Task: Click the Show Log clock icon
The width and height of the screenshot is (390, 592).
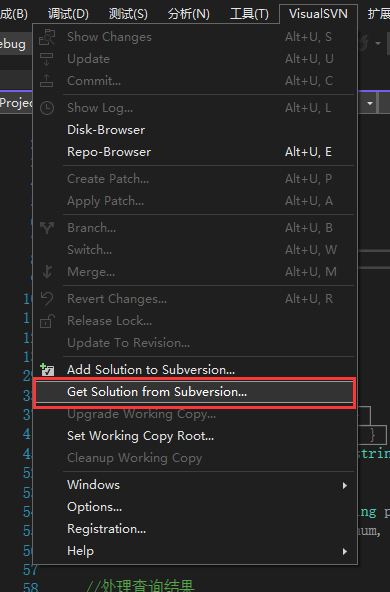Action: (47, 108)
